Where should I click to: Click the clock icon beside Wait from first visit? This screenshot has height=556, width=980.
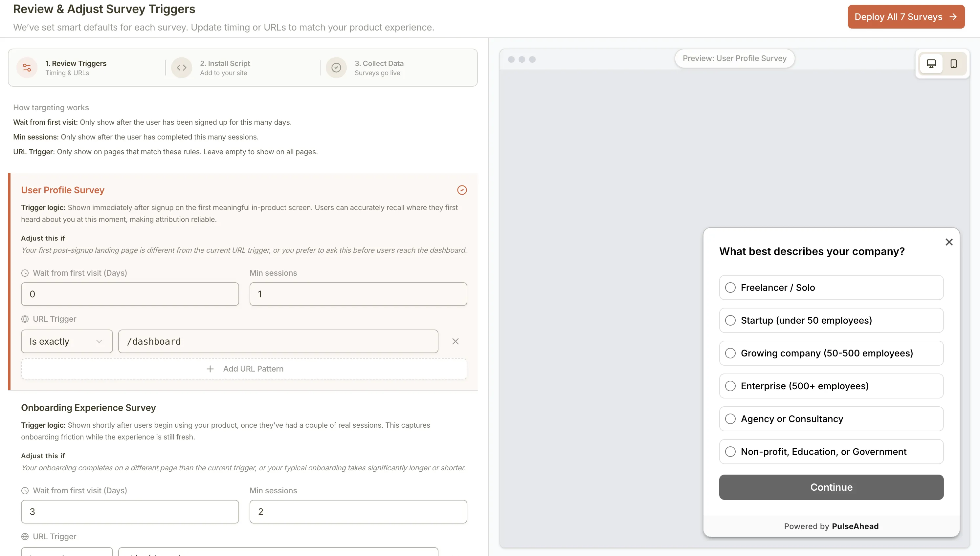point(25,273)
